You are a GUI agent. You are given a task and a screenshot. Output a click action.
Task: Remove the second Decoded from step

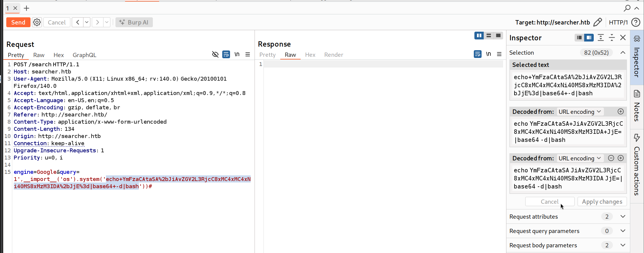click(611, 158)
